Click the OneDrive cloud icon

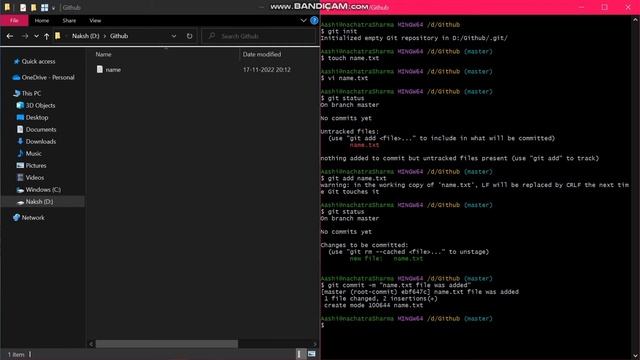click(x=16, y=77)
